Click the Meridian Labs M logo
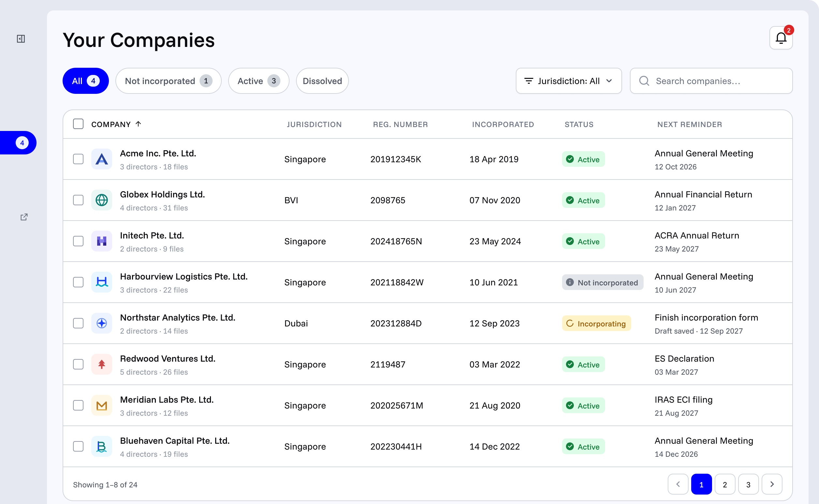 click(x=102, y=405)
